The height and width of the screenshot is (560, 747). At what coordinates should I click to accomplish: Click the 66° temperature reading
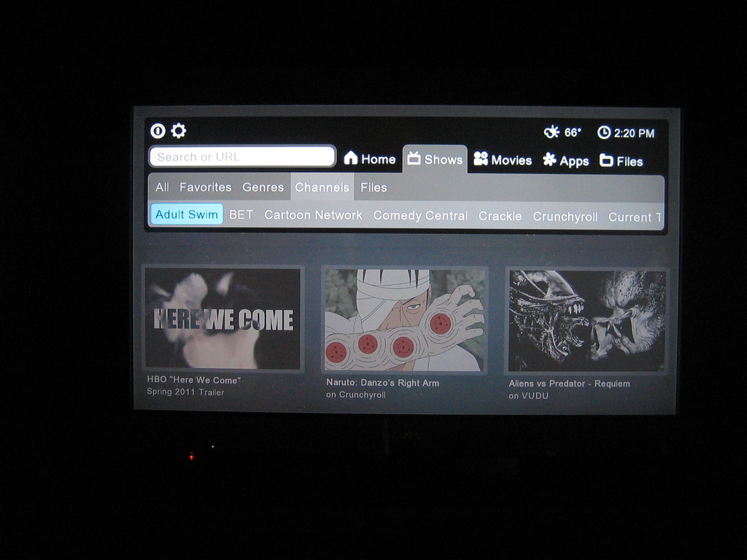[573, 132]
